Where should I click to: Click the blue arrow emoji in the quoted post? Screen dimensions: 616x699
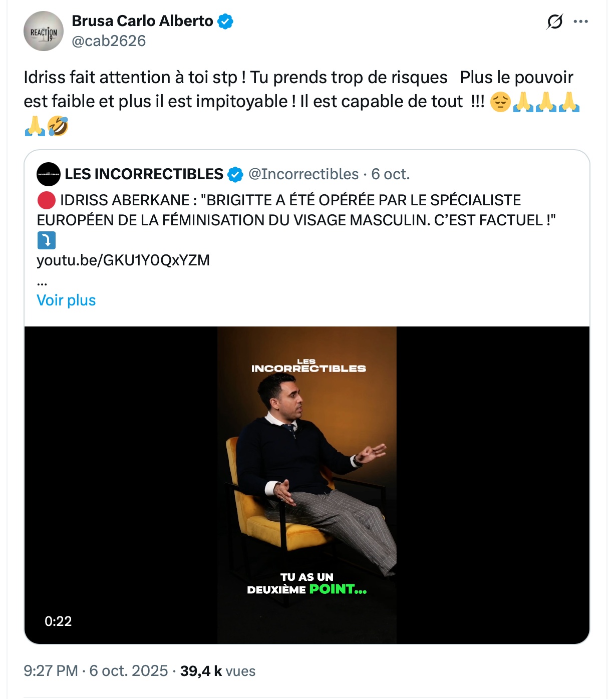46,240
